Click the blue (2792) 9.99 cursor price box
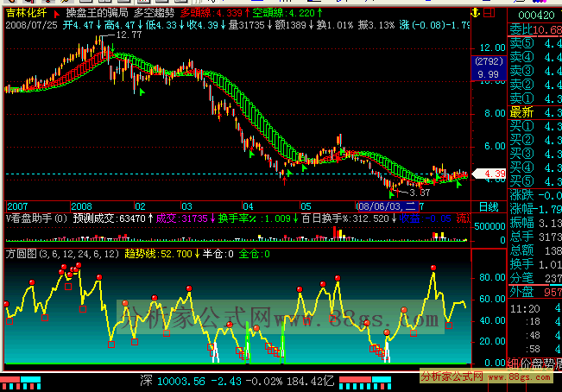 (489, 68)
